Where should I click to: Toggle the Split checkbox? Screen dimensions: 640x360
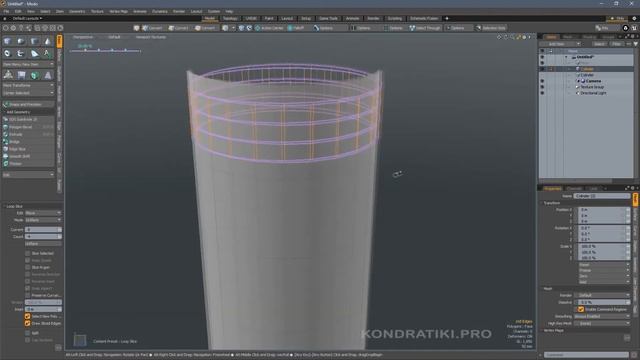click(28, 333)
